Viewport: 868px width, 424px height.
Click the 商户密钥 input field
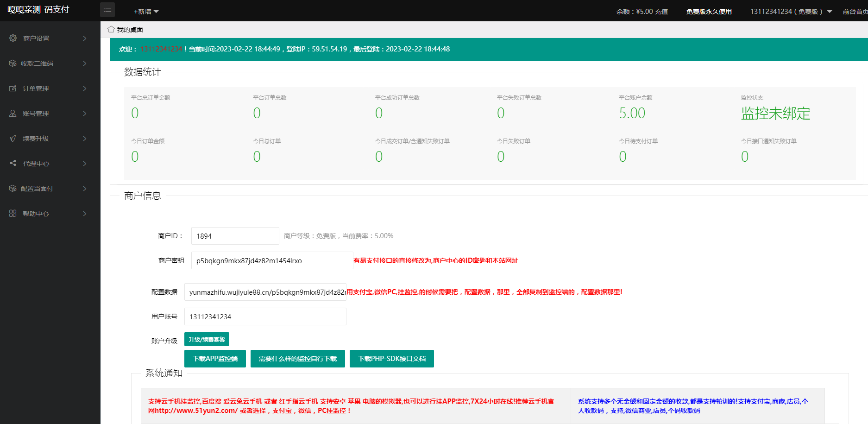[x=272, y=260]
